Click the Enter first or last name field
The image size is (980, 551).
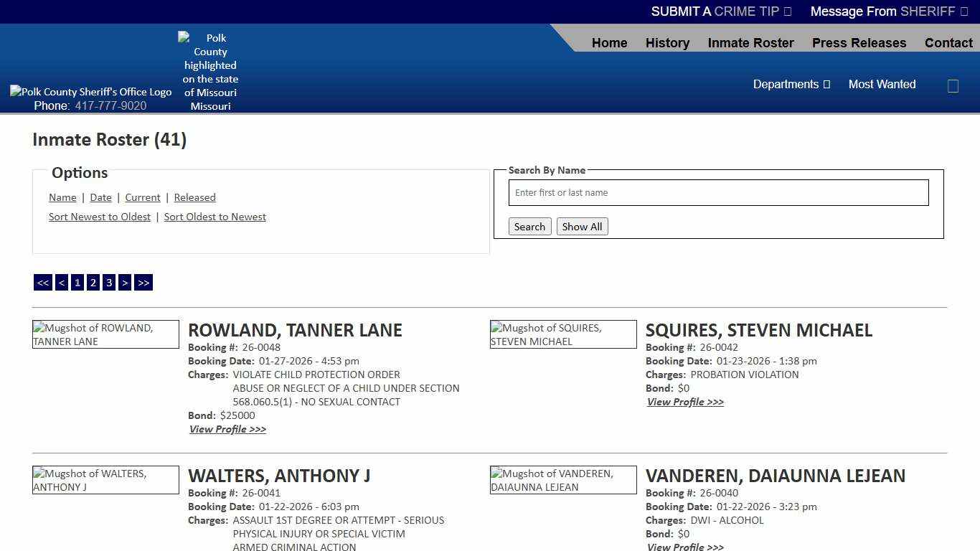[717, 192]
